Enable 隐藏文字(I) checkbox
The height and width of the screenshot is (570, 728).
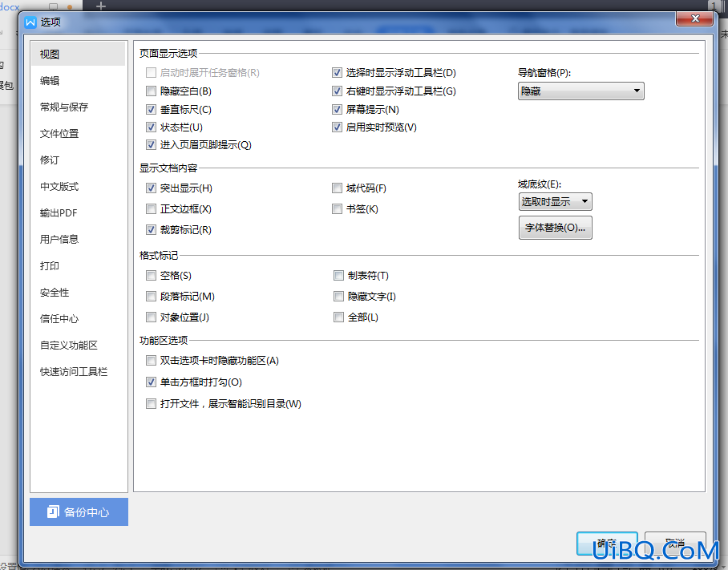[339, 296]
